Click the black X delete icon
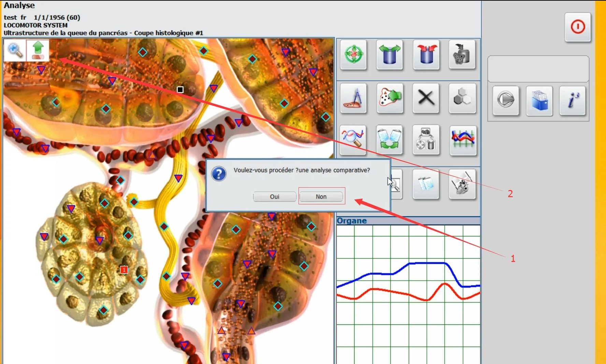This screenshot has width=606, height=364. tap(426, 98)
